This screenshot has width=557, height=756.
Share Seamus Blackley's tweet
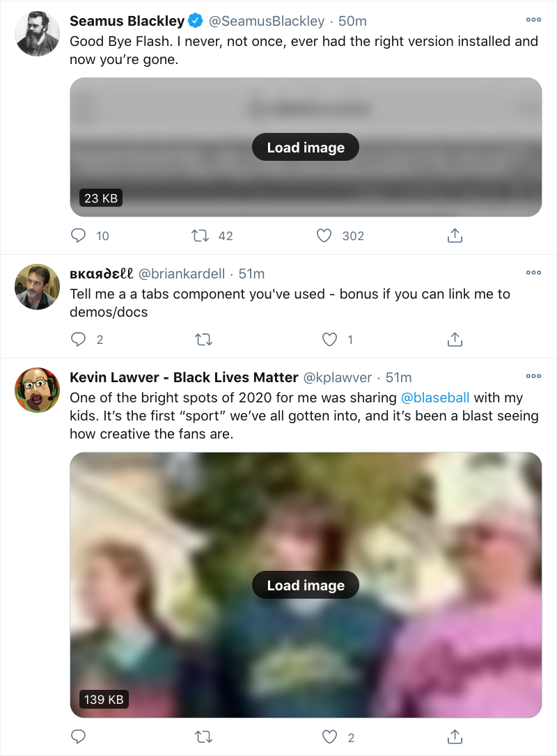455,236
